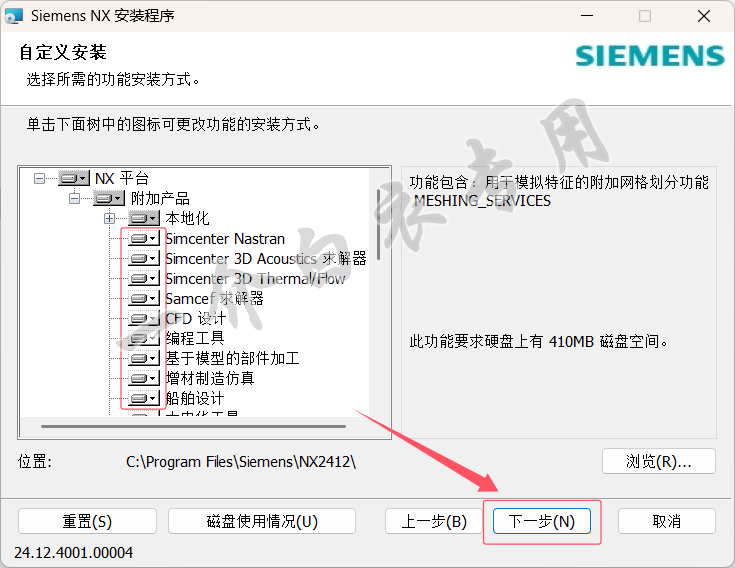735x568 pixels.
Task: Click 磁盘使用情况(U) button
Action: [262, 521]
